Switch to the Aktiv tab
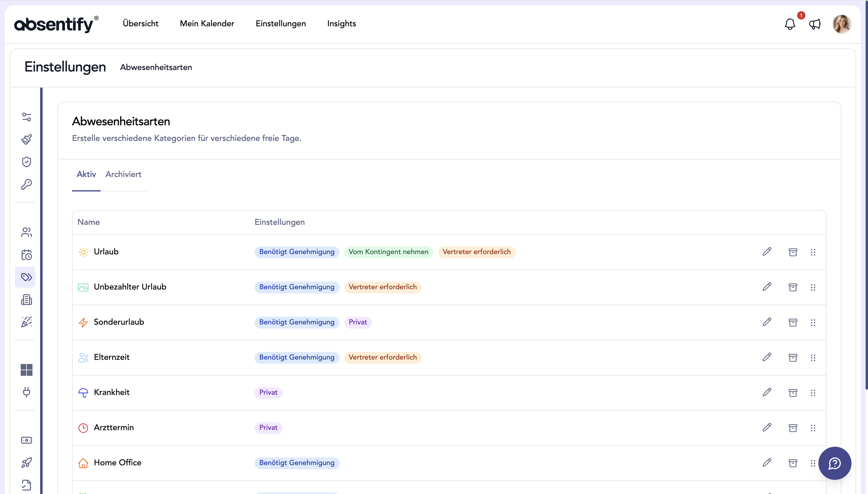The image size is (868, 494). point(86,174)
